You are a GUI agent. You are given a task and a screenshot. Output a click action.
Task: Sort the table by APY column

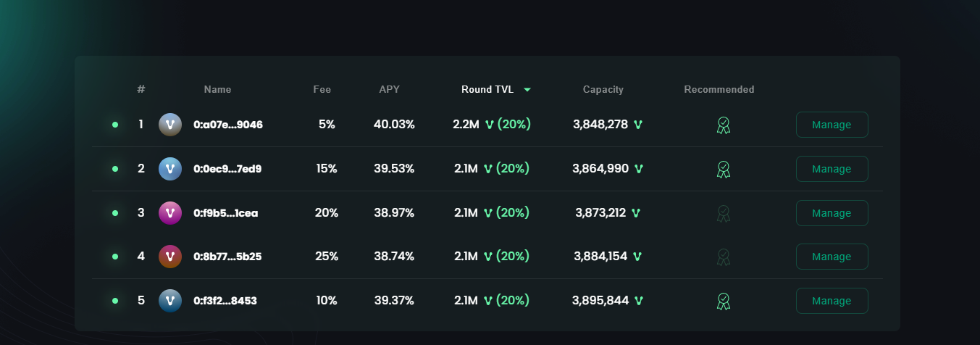[389, 90]
